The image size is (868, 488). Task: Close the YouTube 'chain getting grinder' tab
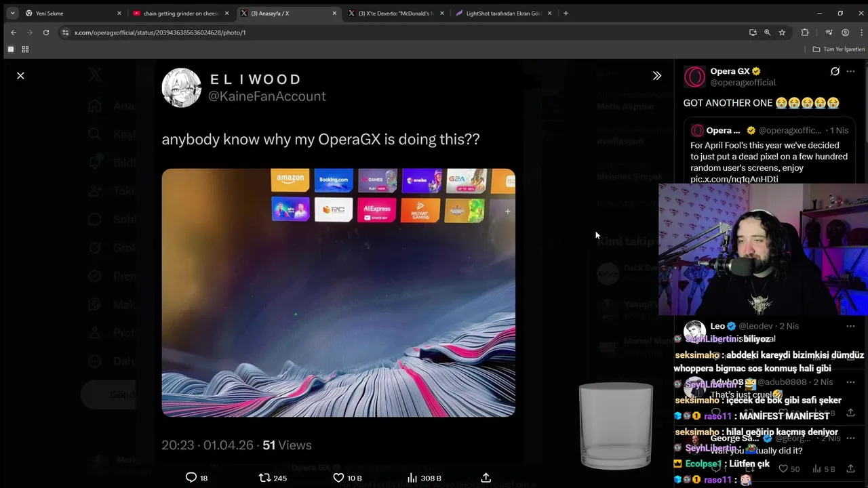pos(226,13)
